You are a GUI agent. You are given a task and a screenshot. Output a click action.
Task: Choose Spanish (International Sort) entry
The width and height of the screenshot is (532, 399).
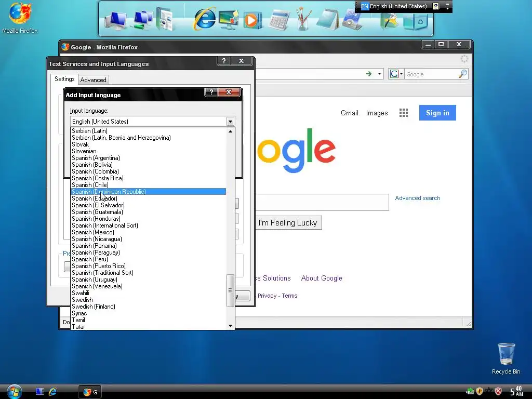pos(148,225)
